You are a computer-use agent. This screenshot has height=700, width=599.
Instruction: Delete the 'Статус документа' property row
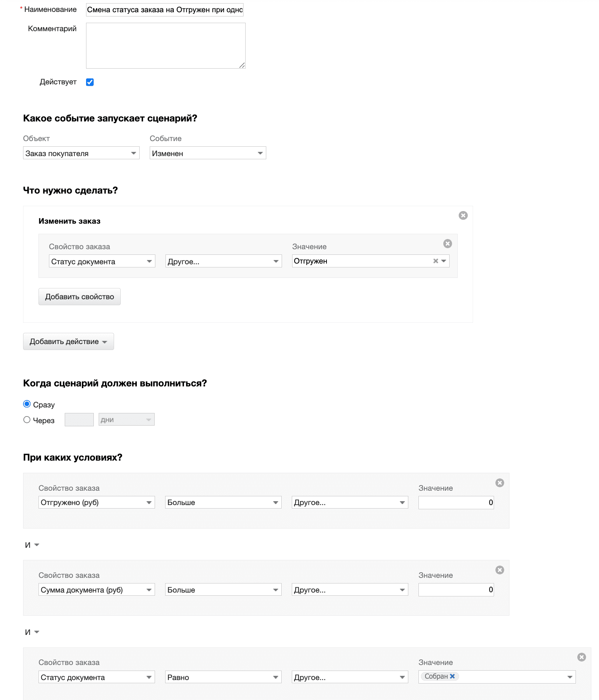point(448,244)
